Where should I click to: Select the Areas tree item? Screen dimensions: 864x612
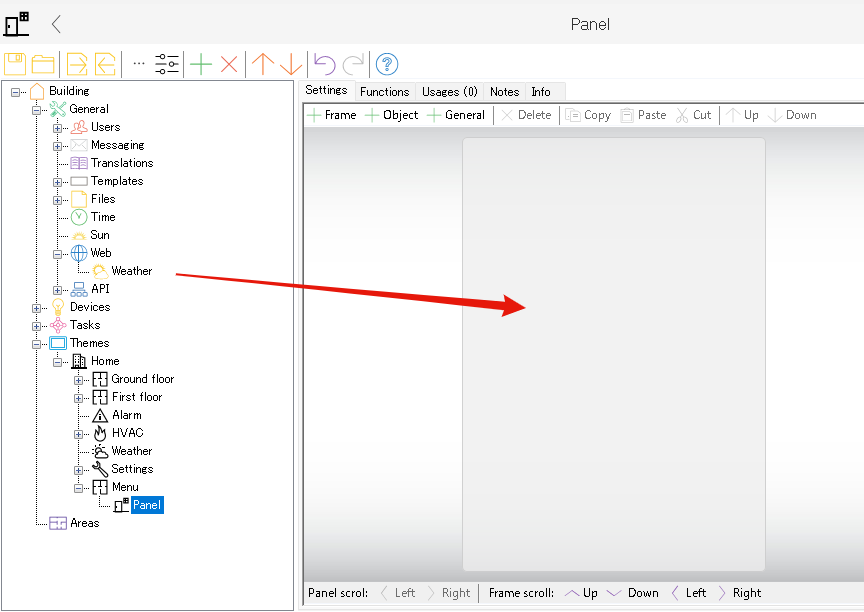84,523
